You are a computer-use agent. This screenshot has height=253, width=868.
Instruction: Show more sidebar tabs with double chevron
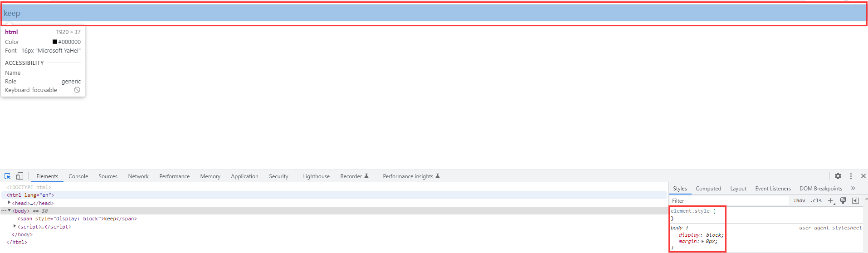click(x=853, y=188)
